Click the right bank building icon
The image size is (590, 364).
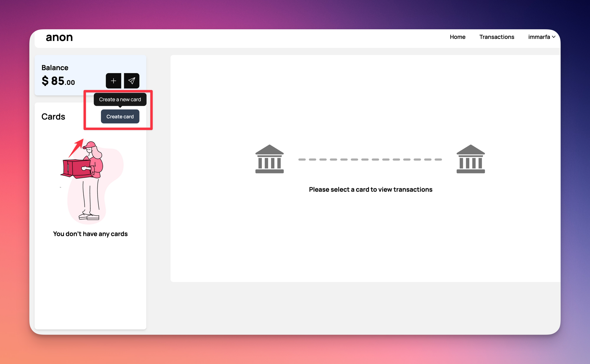point(471,159)
